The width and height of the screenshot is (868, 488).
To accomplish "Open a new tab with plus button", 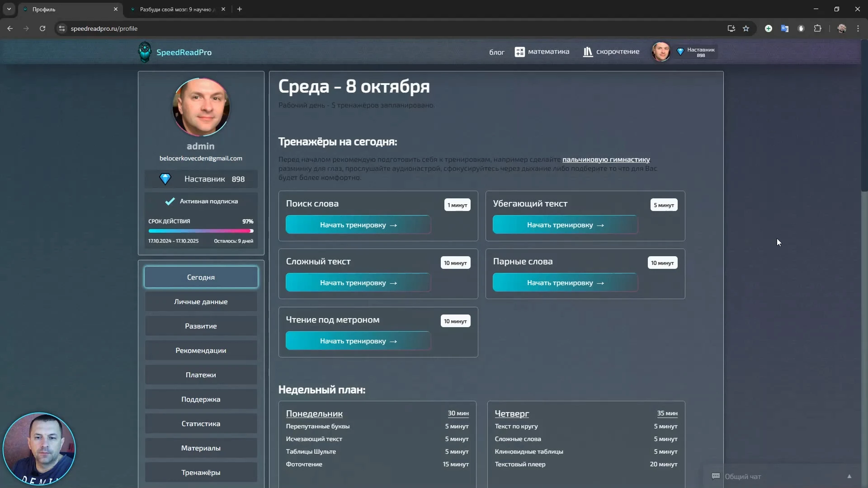I will point(240,9).
